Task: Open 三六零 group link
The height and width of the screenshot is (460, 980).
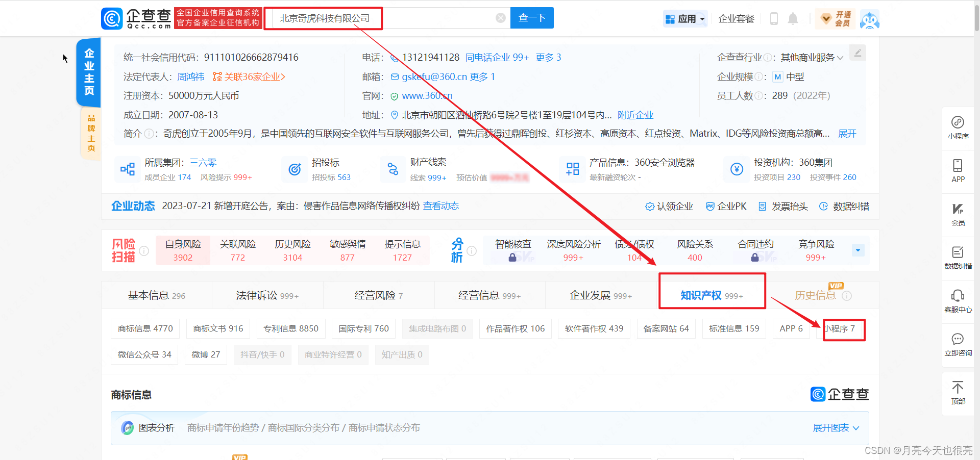Action: click(203, 162)
